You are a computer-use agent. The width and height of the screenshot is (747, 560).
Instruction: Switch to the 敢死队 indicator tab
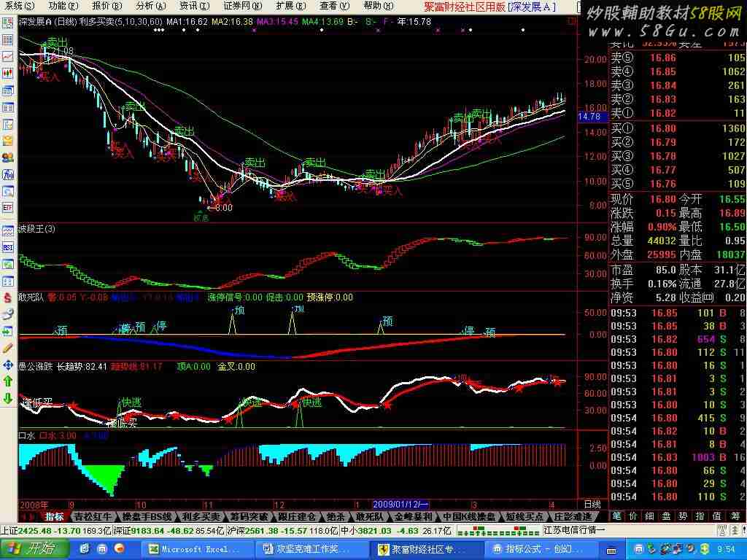[x=369, y=517]
